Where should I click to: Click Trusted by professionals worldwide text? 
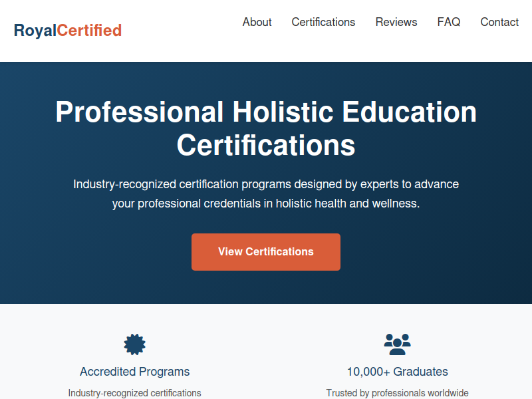[397, 393]
